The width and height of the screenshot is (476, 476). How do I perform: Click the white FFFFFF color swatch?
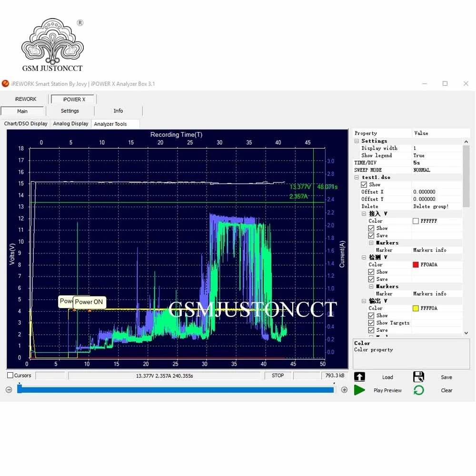point(416,221)
